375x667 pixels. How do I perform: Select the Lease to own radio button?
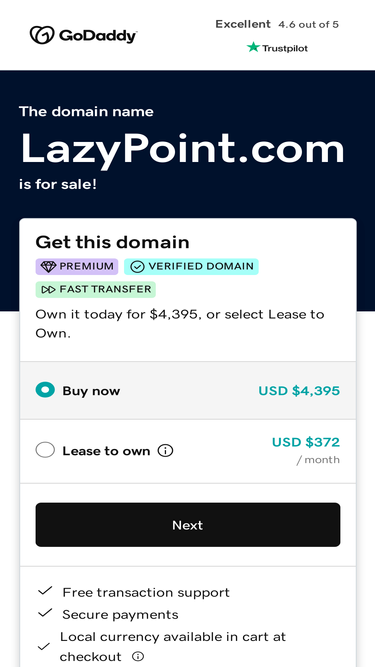tap(45, 450)
